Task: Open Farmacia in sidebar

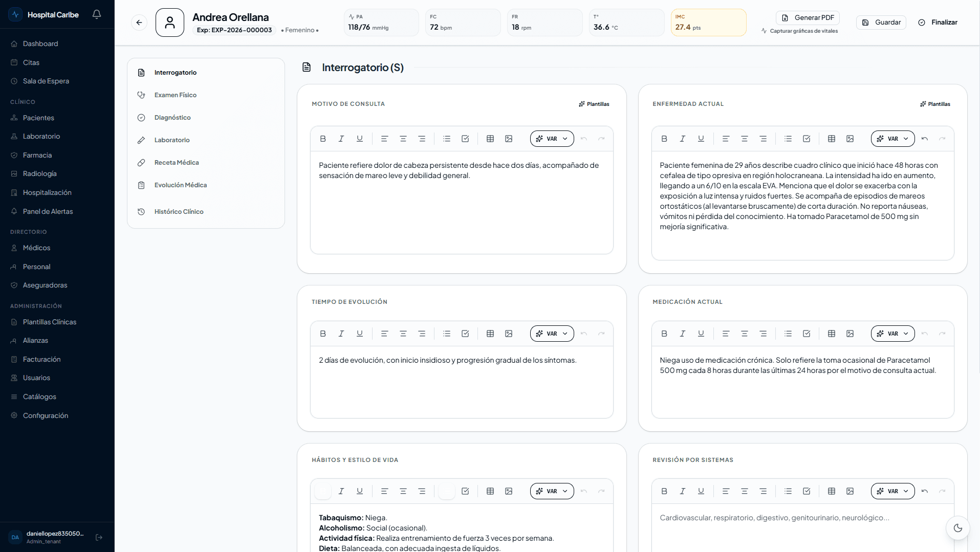Action: tap(57, 156)
